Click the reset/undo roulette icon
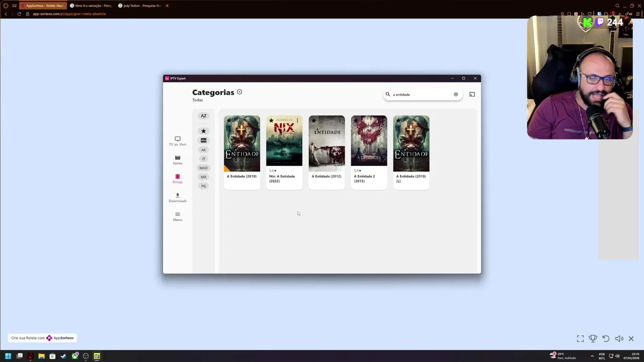This screenshot has width=644, height=362. tap(606, 339)
